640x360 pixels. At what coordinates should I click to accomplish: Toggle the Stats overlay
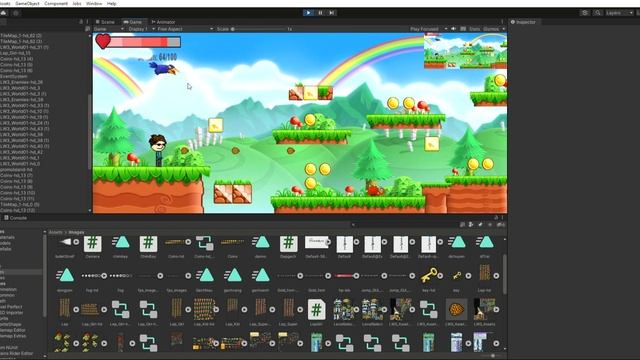[x=474, y=29]
